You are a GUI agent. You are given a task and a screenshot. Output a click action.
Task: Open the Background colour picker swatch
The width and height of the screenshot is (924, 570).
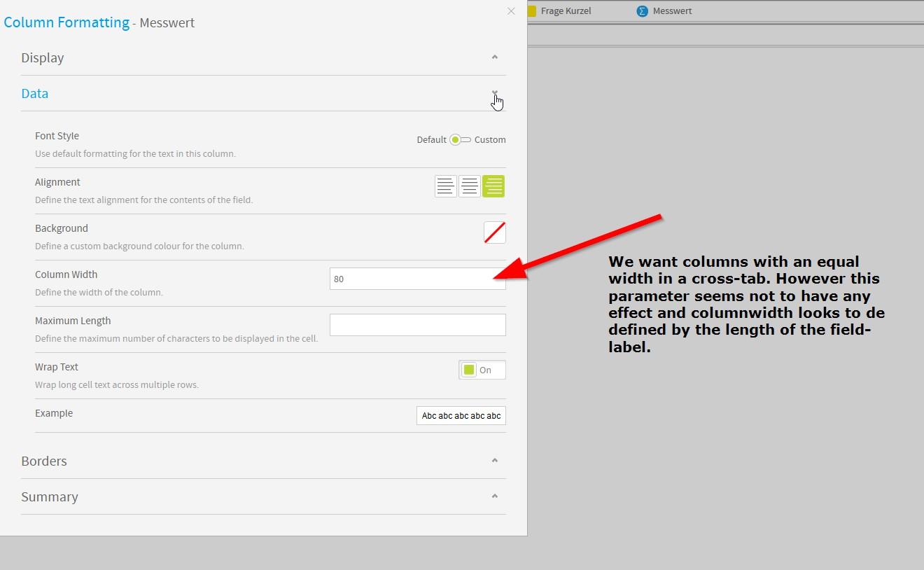pos(495,232)
